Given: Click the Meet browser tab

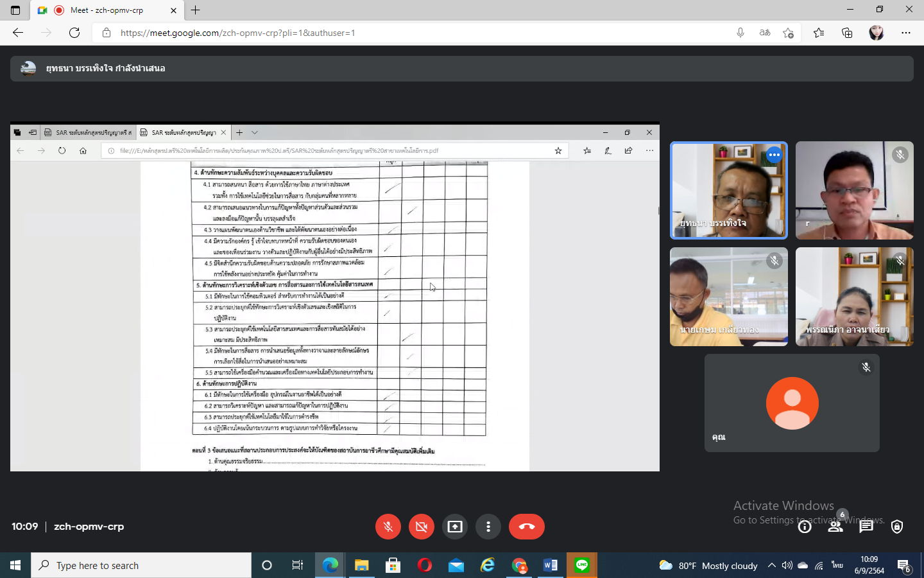Looking at the screenshot, I should [x=107, y=10].
